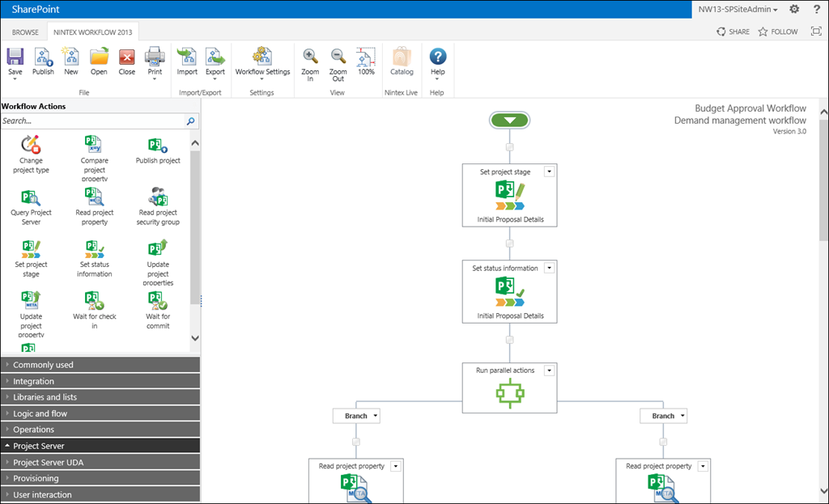Open the right Branch dropdown
The image size is (829, 504).
(x=682, y=416)
